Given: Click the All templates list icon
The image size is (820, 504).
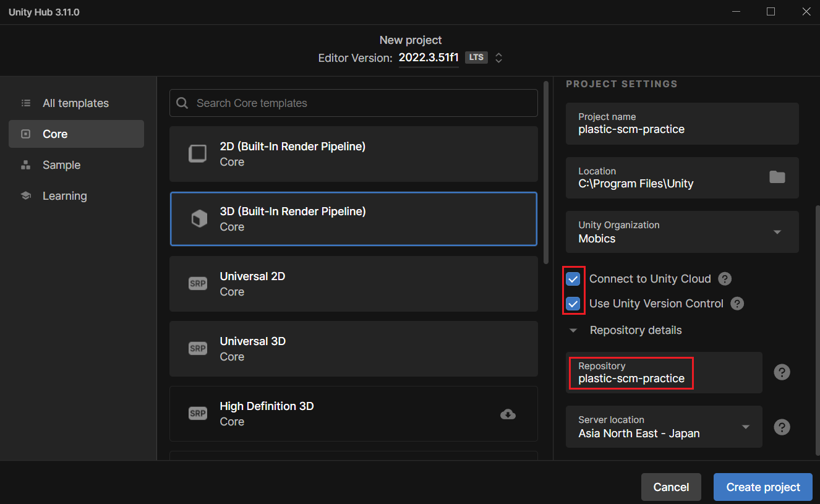Looking at the screenshot, I should click(x=25, y=103).
